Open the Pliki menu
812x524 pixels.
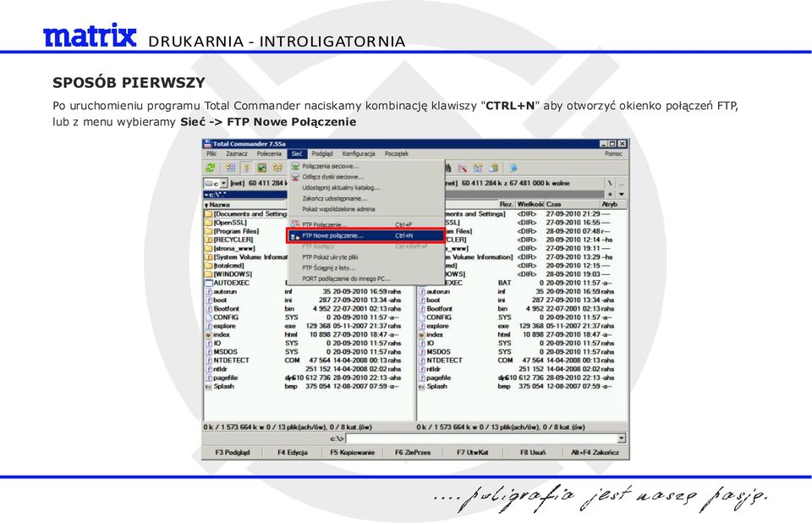tap(211, 153)
